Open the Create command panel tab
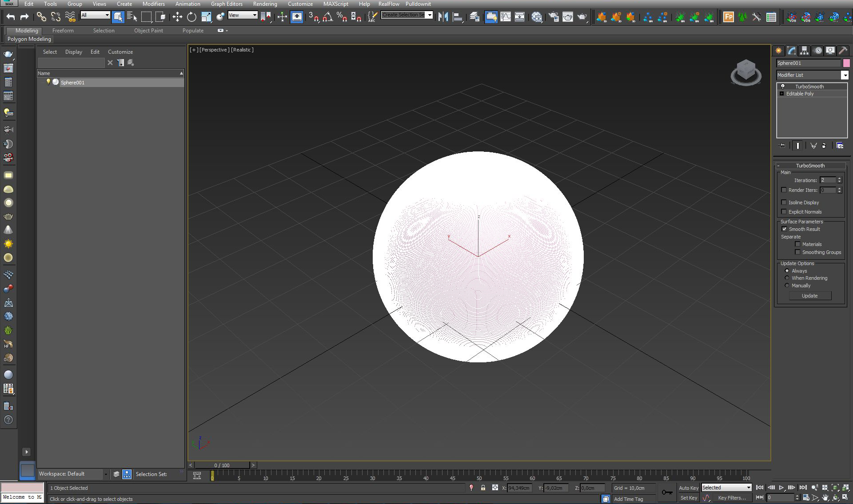Screen dimensions: 853x504 779,51
